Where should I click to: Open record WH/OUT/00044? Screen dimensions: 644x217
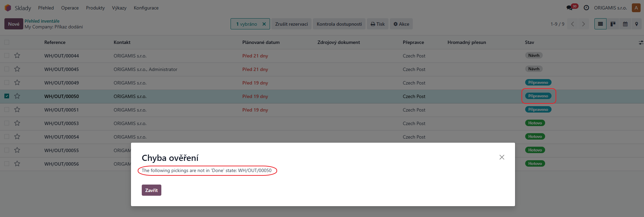61,56
